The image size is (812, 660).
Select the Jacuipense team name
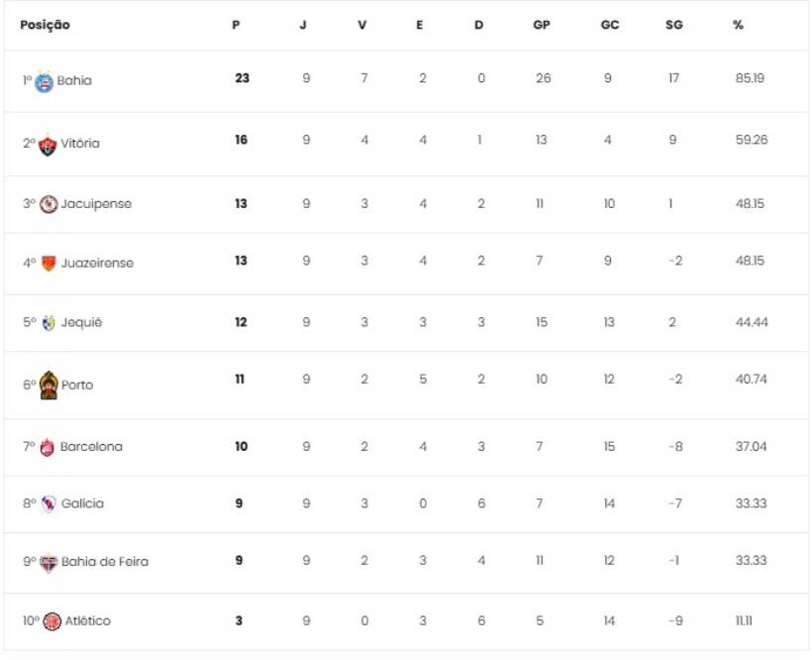point(96,204)
